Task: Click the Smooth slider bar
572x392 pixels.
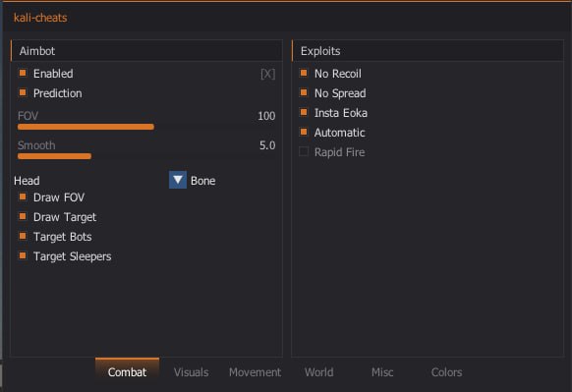Action: 146,156
